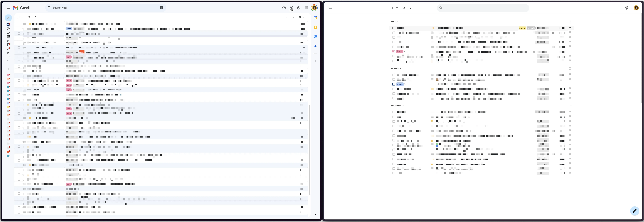Open the Google apps grid

pos(306,8)
